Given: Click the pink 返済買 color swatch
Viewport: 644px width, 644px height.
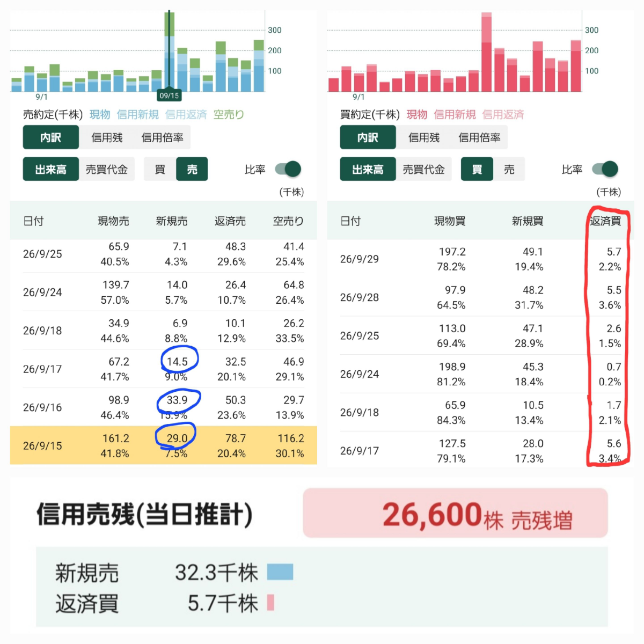Looking at the screenshot, I should pyautogui.click(x=270, y=603).
